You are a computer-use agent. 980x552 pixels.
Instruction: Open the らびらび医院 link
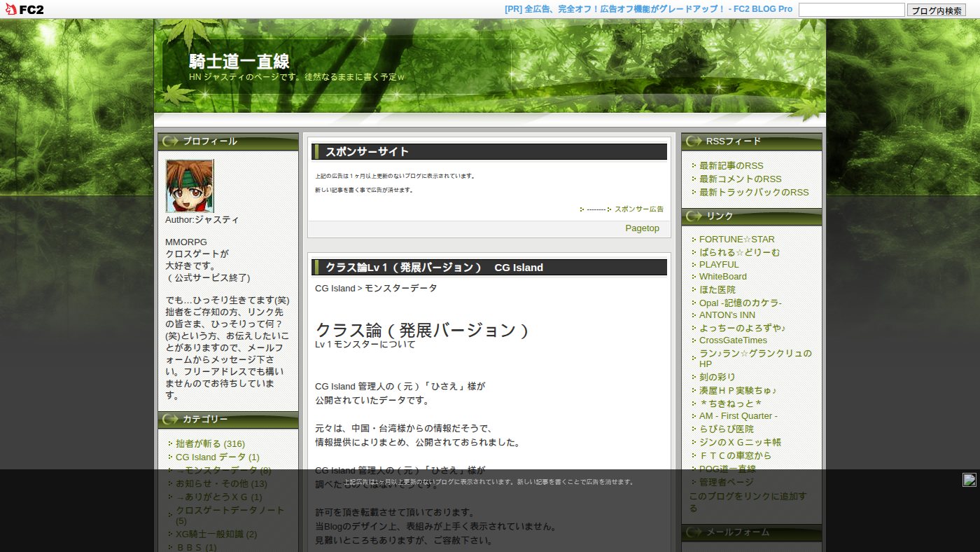tap(727, 429)
